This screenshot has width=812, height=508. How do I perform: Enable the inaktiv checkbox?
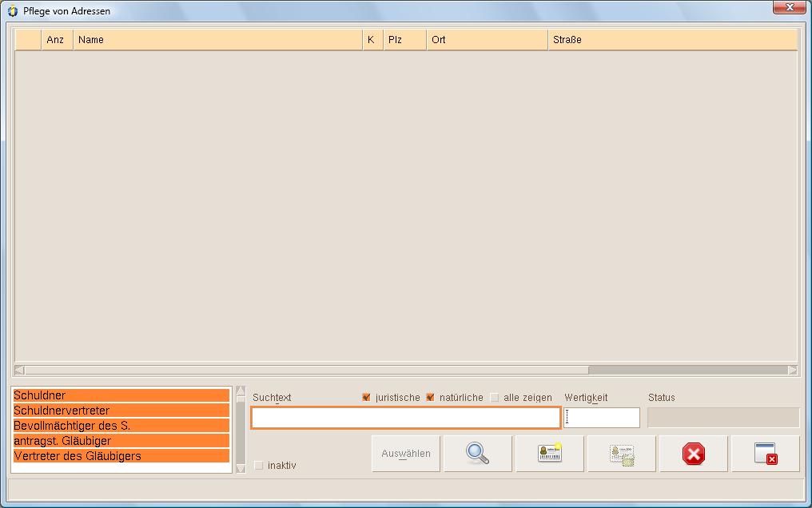(259, 466)
